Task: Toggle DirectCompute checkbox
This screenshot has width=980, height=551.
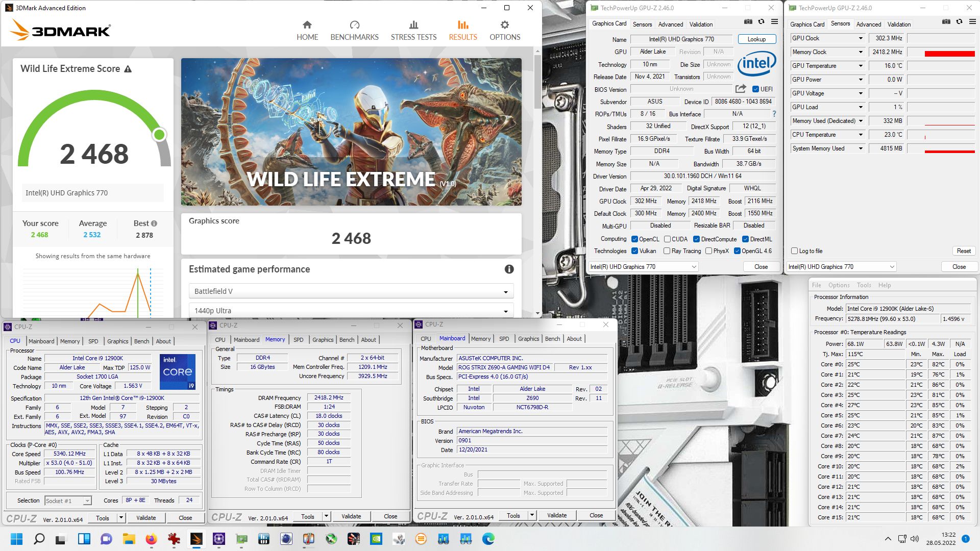Action: pos(696,239)
